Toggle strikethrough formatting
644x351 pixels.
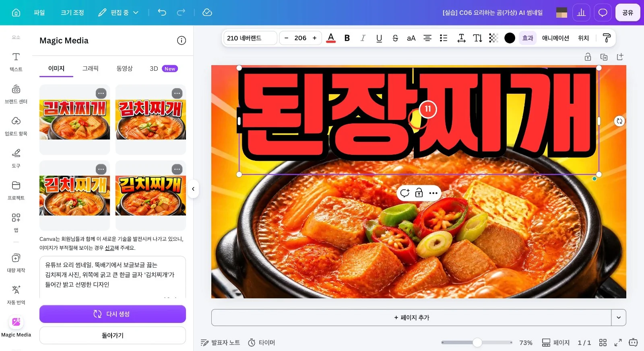click(395, 38)
